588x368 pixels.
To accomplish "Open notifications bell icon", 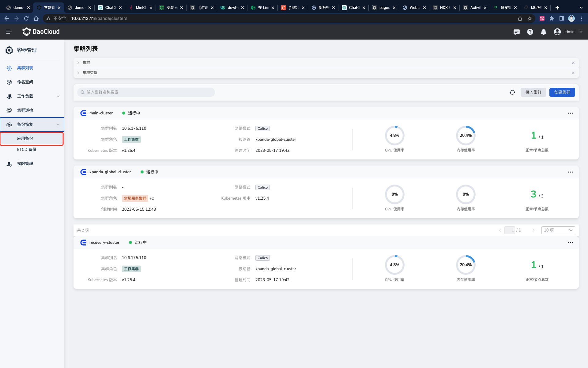I will tap(543, 32).
